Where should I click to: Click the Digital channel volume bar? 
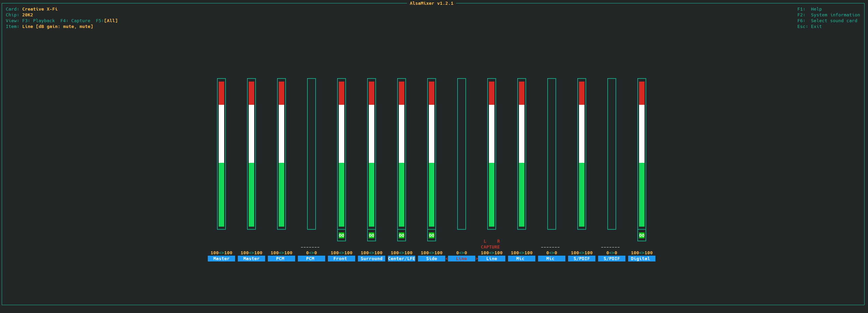641,154
